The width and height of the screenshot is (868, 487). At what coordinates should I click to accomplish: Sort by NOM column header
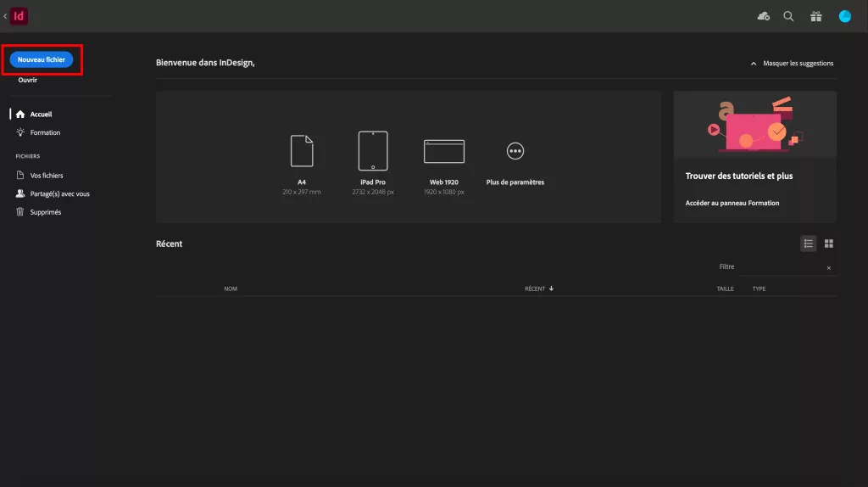pos(231,288)
